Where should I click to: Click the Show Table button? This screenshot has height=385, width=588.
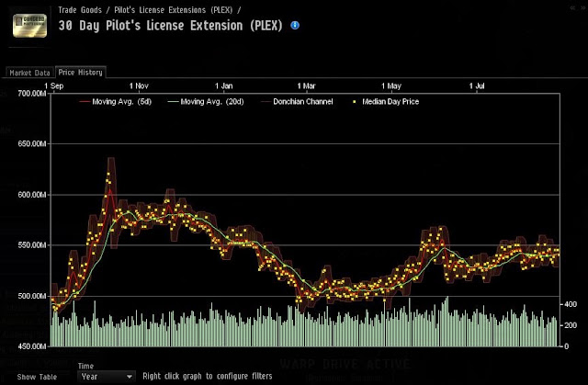(x=37, y=377)
